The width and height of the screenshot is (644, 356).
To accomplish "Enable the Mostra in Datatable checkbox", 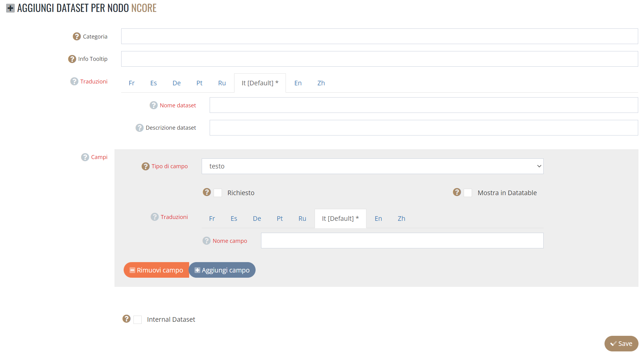I will (468, 193).
